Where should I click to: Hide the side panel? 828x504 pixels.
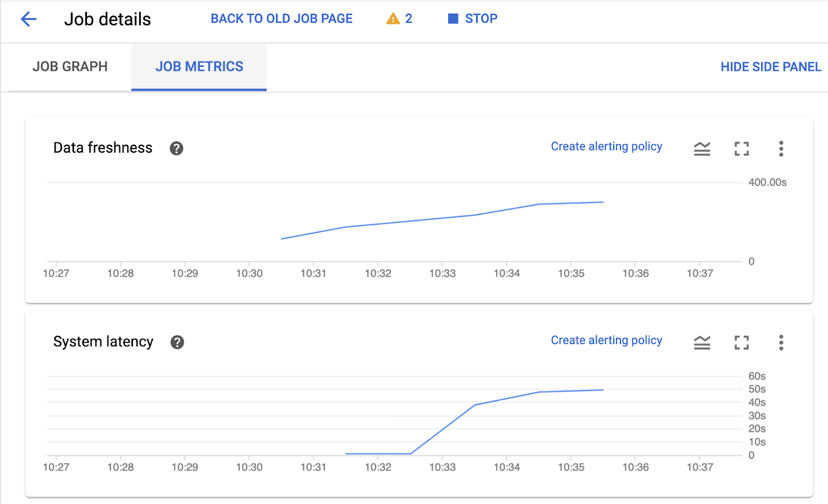coord(771,67)
